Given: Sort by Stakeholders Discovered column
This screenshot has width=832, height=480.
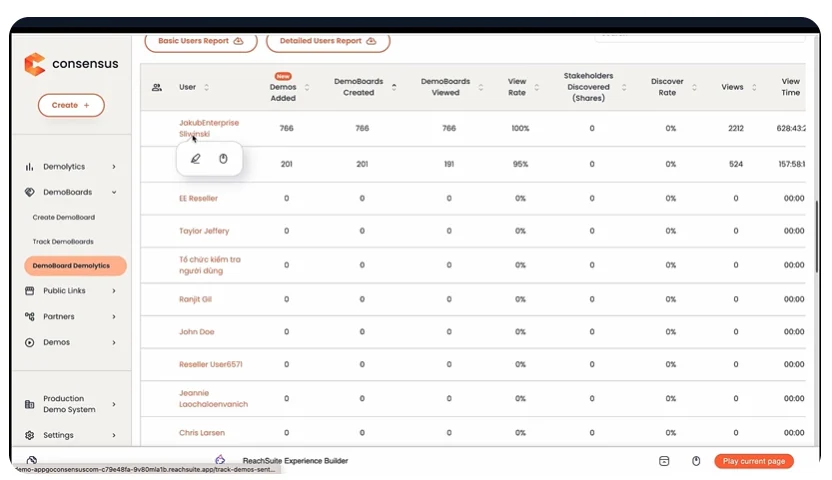Looking at the screenshot, I should (624, 87).
